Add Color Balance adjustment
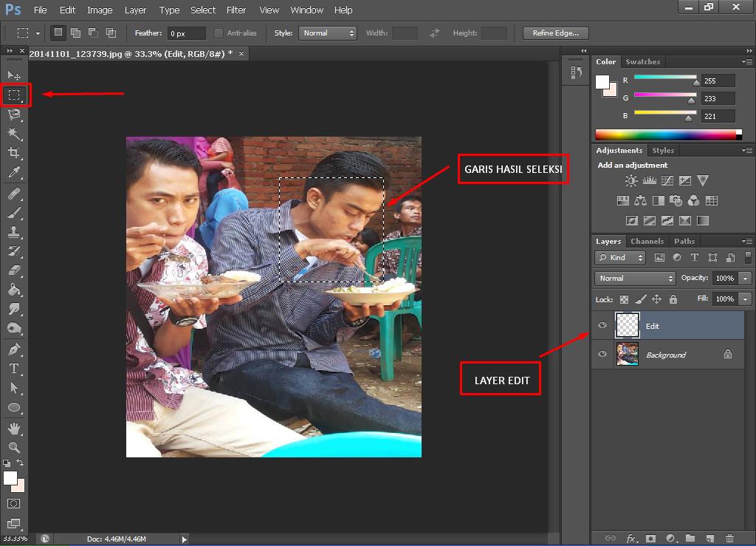756x546 pixels. click(x=640, y=201)
